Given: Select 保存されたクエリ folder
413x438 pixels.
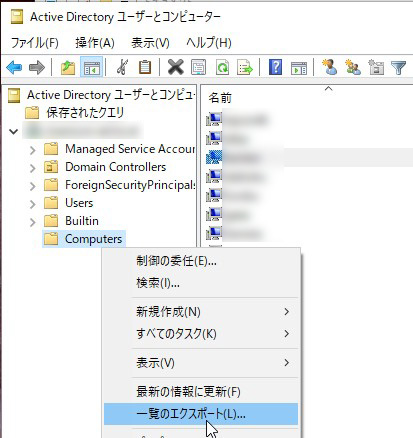Looking at the screenshot, I should [75, 113].
